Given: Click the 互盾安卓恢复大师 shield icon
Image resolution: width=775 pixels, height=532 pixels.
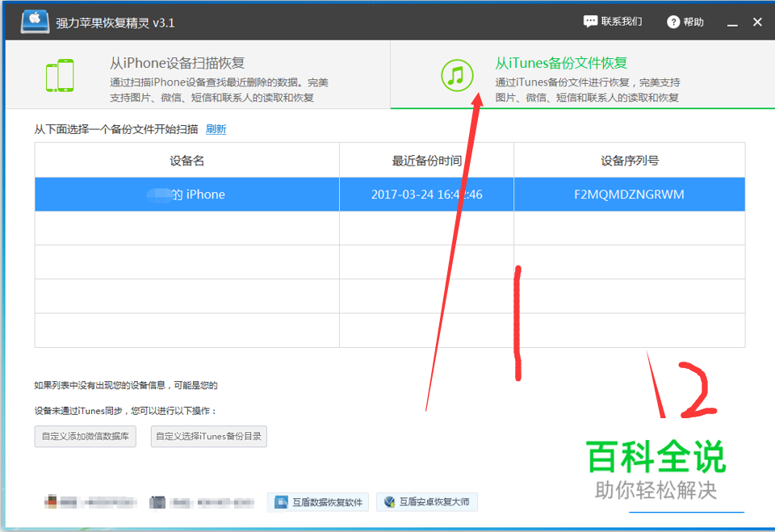Looking at the screenshot, I should point(389,502).
